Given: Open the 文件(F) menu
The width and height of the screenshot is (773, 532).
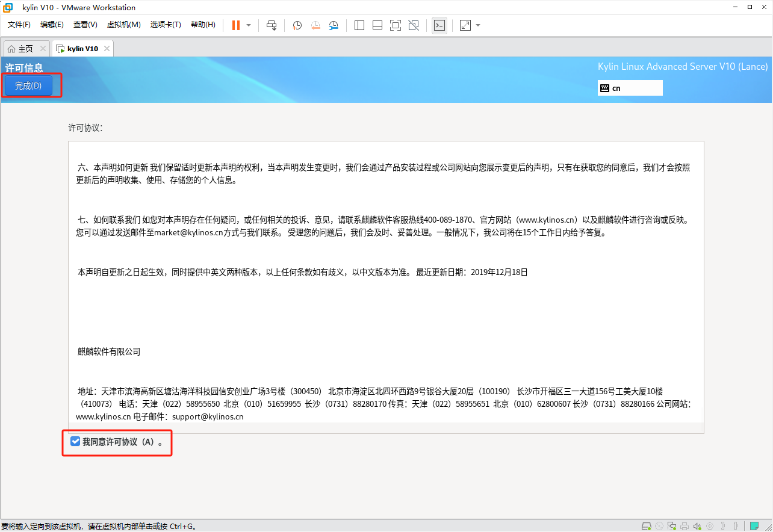Looking at the screenshot, I should (x=19, y=25).
